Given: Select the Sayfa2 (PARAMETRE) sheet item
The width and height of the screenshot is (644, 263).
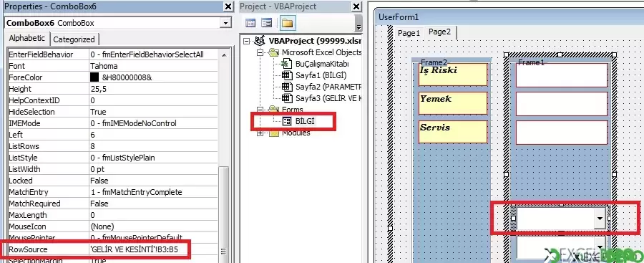Looking at the screenshot, I should [328, 87].
